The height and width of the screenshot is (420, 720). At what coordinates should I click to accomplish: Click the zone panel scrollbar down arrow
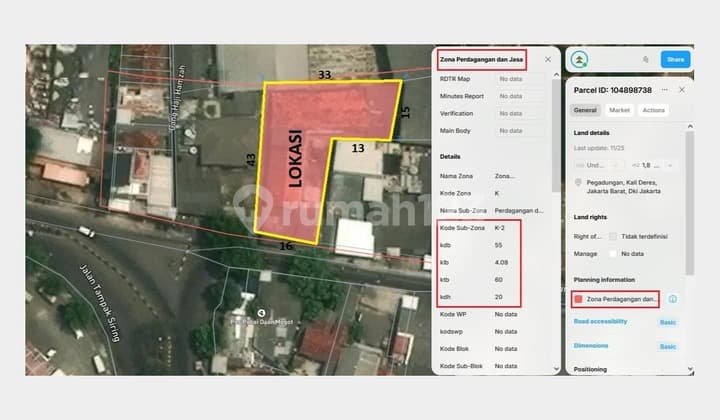click(x=556, y=369)
